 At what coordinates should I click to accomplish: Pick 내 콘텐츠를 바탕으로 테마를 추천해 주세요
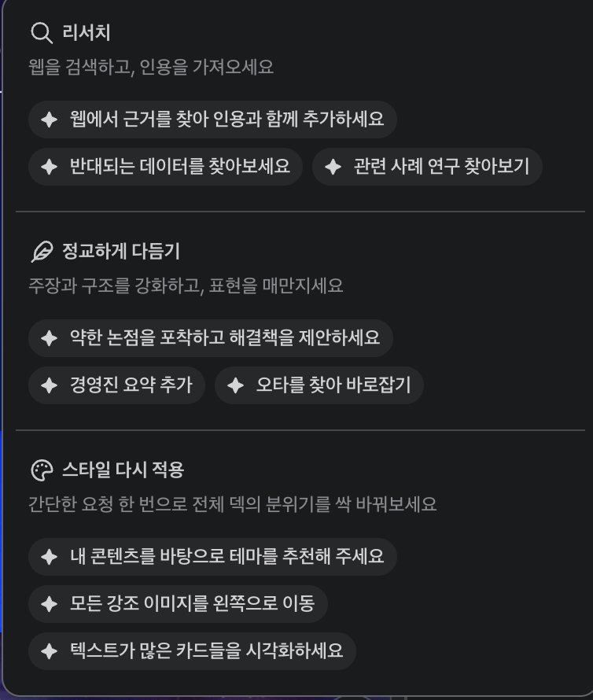tap(212, 557)
